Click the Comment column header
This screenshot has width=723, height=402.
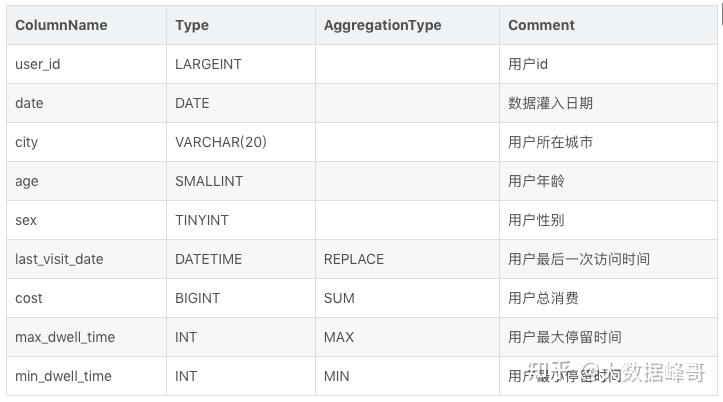tap(541, 25)
